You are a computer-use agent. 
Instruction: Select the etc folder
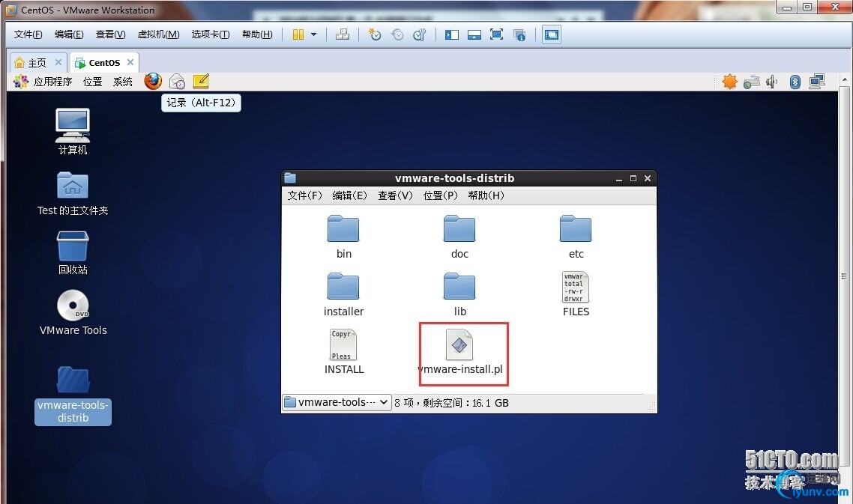point(576,237)
